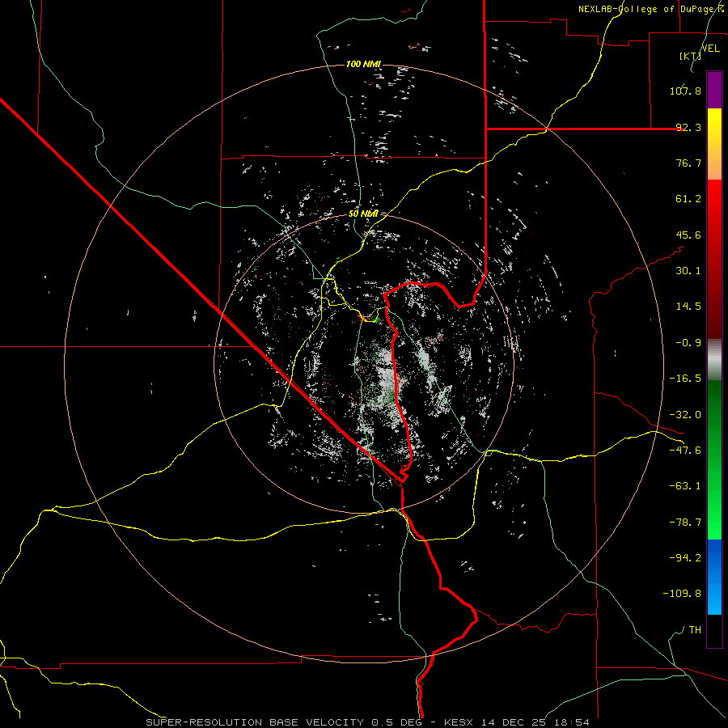Select the 92.3 scale value
728x728 pixels.
pos(688,127)
